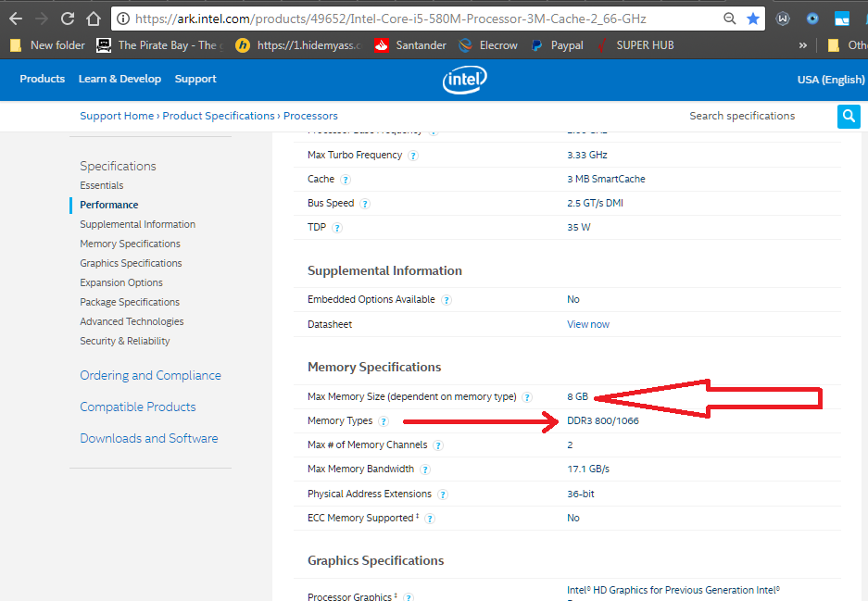Jump to Essentials section in sidebar
The height and width of the screenshot is (601, 868).
pos(101,185)
